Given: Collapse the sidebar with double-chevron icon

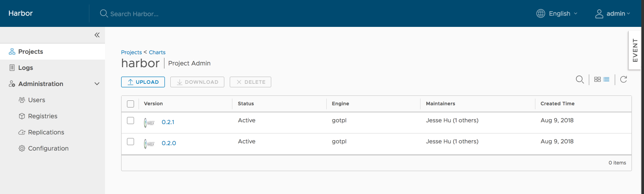Looking at the screenshot, I should point(97,35).
